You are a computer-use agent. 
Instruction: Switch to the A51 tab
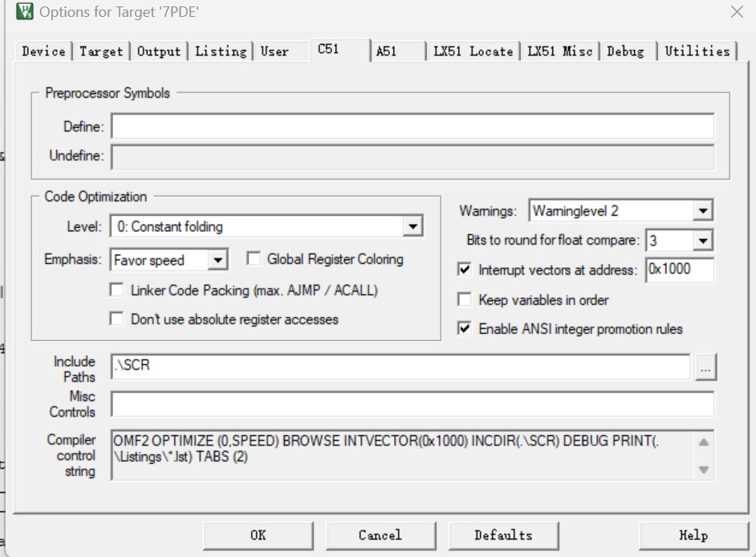tap(398, 51)
